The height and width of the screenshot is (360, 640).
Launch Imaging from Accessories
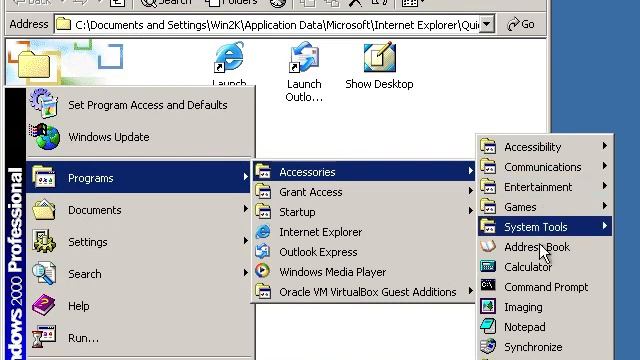pos(545,307)
